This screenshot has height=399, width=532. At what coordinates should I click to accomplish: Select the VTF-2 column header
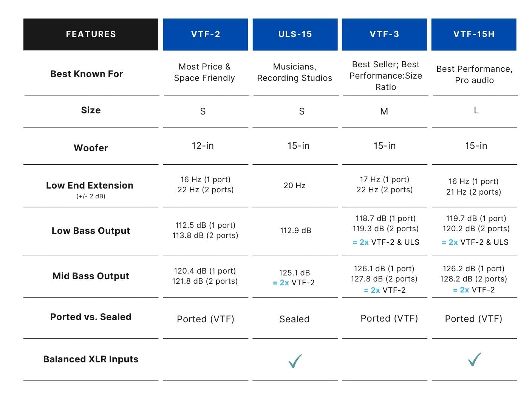[x=206, y=34]
